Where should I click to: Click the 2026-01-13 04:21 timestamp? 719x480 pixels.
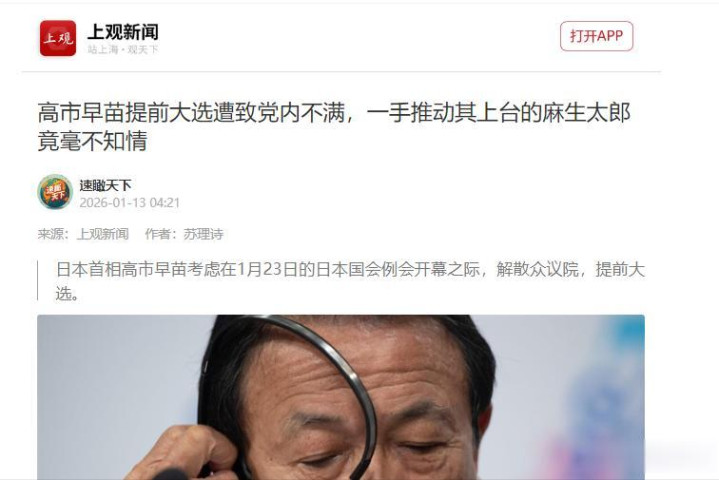(130, 203)
